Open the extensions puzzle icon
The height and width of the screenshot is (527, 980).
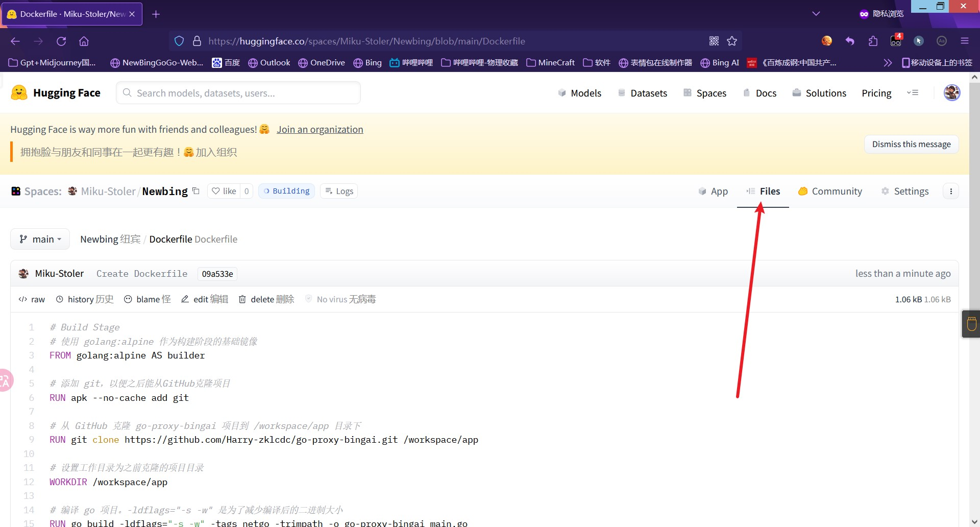[x=873, y=41]
